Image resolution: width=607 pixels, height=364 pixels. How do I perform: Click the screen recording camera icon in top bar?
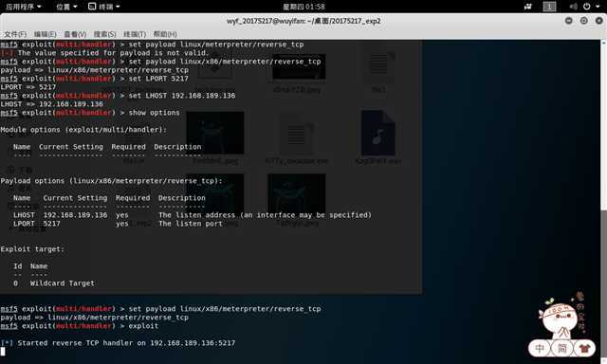pyautogui.click(x=528, y=7)
